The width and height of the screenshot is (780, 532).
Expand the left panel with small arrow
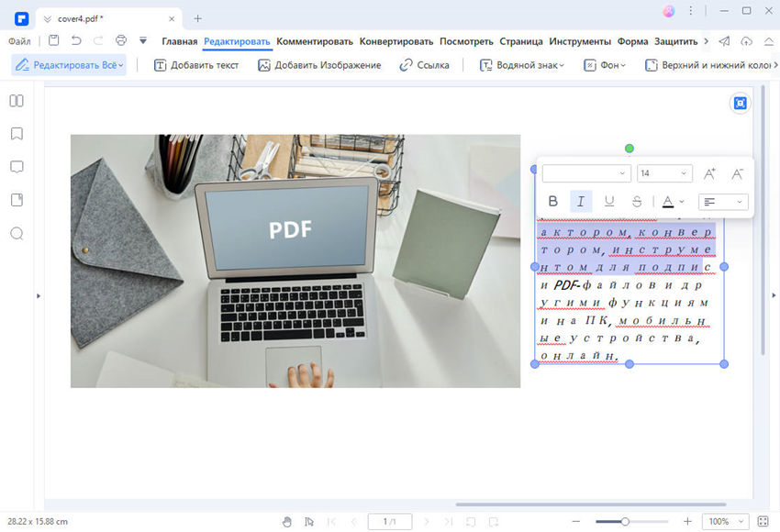click(x=39, y=296)
